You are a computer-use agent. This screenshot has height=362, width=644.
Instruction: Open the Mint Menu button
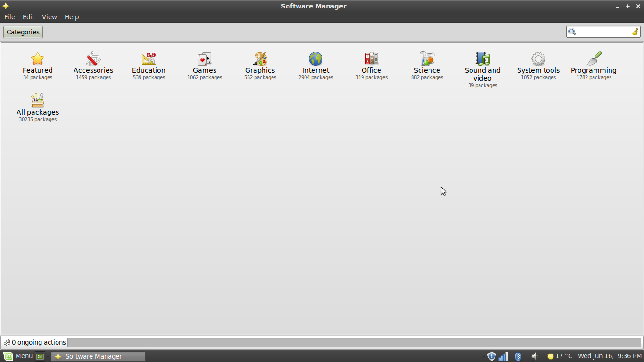tap(18, 356)
